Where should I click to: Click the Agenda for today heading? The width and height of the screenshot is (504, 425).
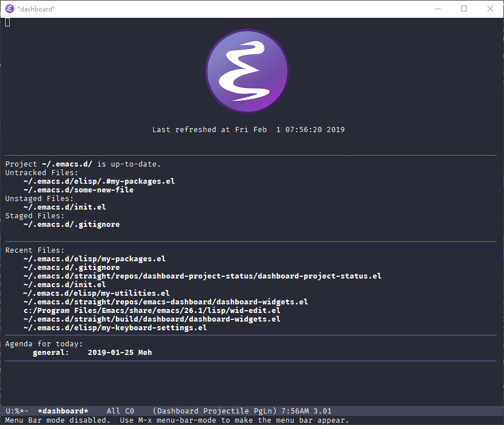coord(44,344)
